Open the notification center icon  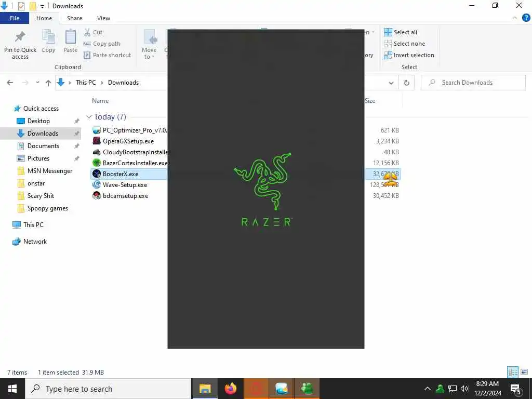coord(516,389)
